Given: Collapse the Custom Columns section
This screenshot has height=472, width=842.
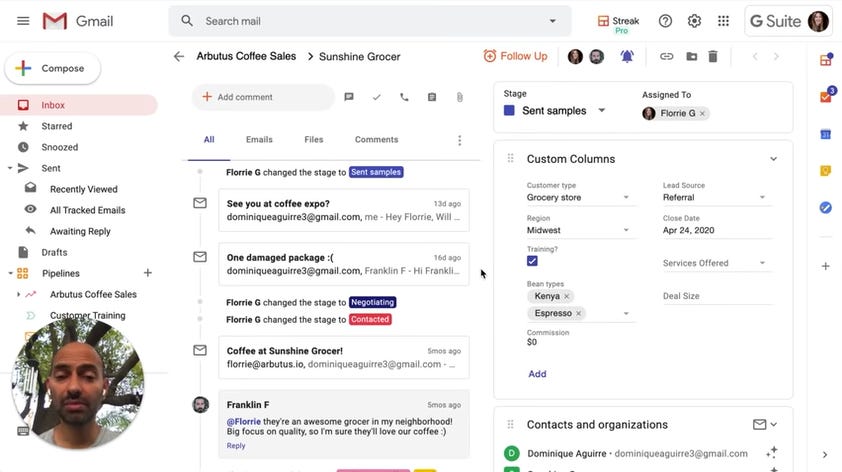Looking at the screenshot, I should [x=773, y=159].
